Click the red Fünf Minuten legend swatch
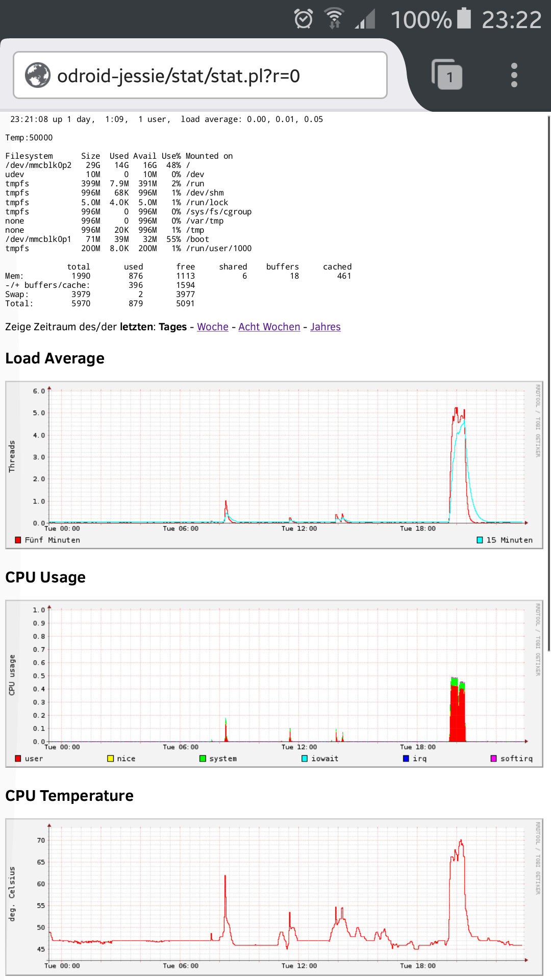 pyautogui.click(x=18, y=540)
